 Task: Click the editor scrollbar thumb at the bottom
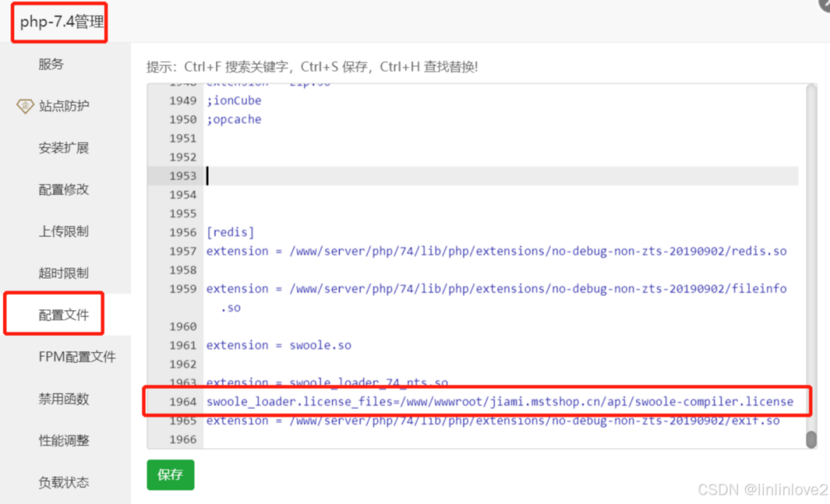tap(811, 439)
